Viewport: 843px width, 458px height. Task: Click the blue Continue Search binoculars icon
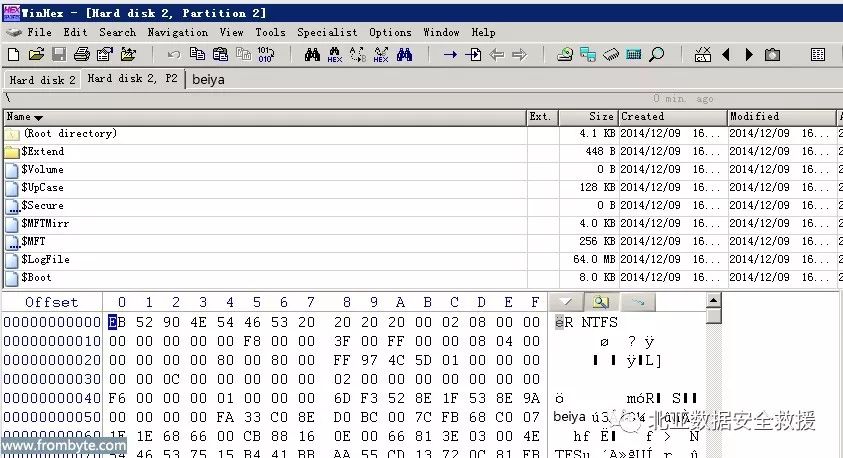[404, 54]
